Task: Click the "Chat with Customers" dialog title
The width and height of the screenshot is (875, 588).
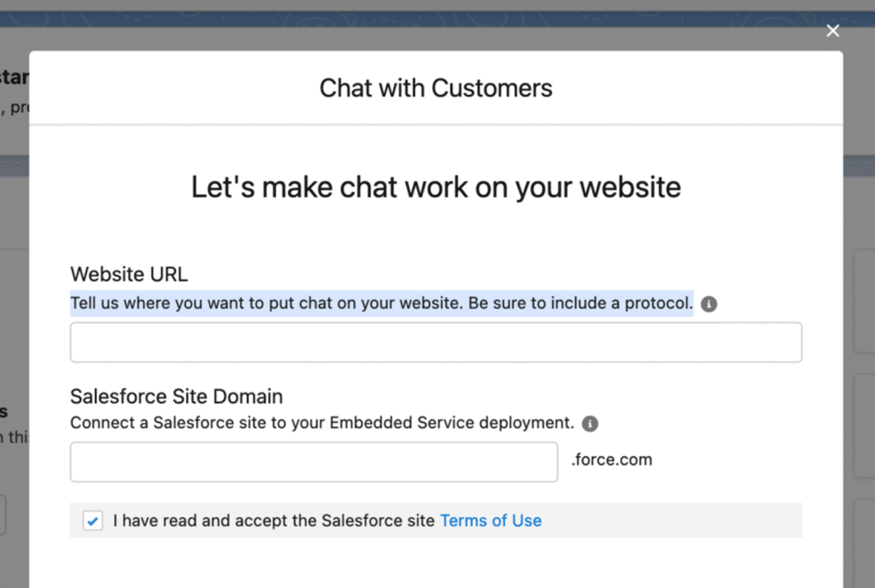Action: [436, 88]
